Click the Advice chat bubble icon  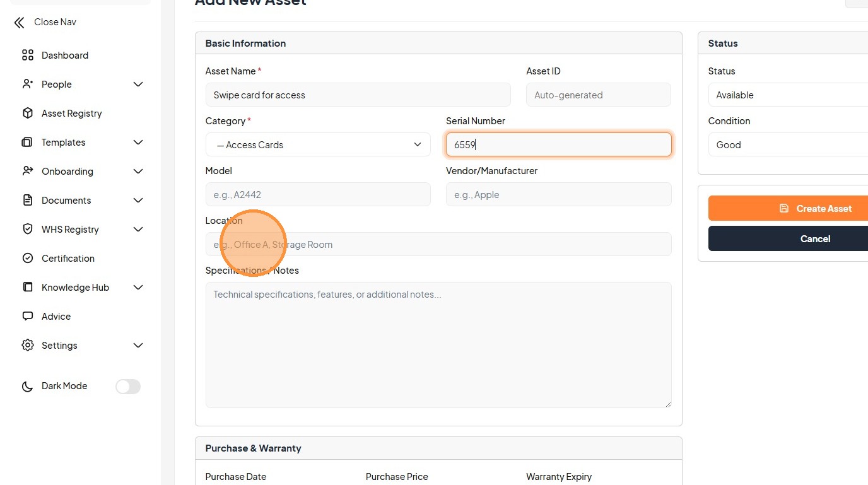pos(27,317)
